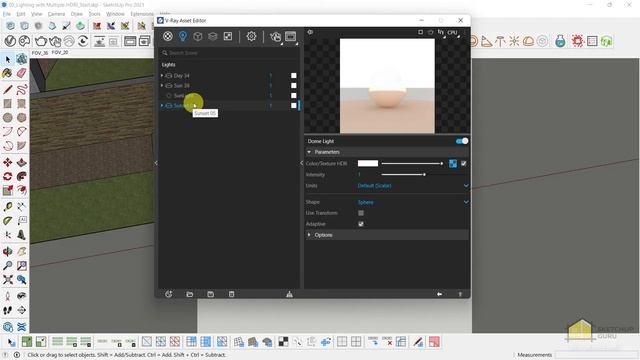Viewport: 640px width, 360px height.
Task: Open the File menu in SketchUp
Action: click(7, 14)
